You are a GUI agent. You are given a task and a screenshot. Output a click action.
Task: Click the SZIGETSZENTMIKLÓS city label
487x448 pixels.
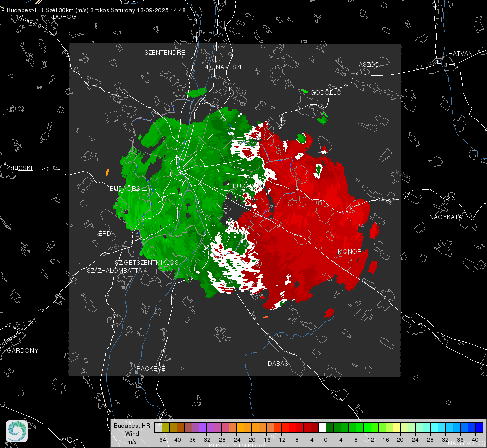(x=147, y=262)
